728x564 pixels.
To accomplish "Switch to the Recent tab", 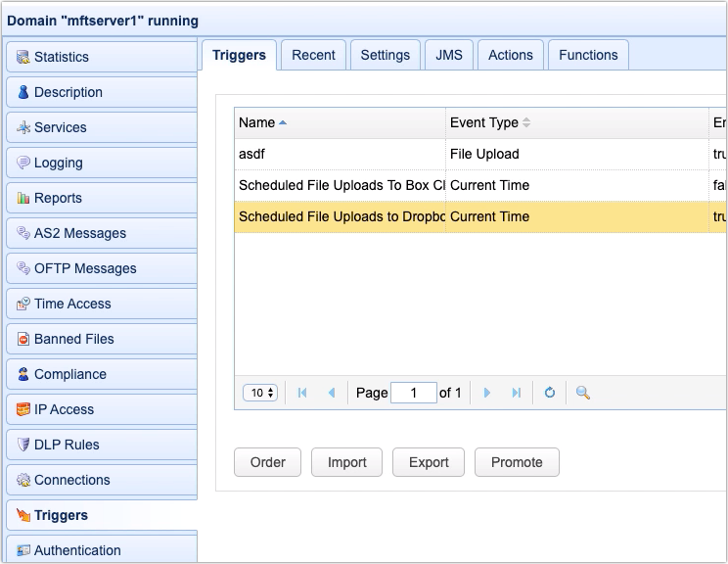I will click(313, 55).
